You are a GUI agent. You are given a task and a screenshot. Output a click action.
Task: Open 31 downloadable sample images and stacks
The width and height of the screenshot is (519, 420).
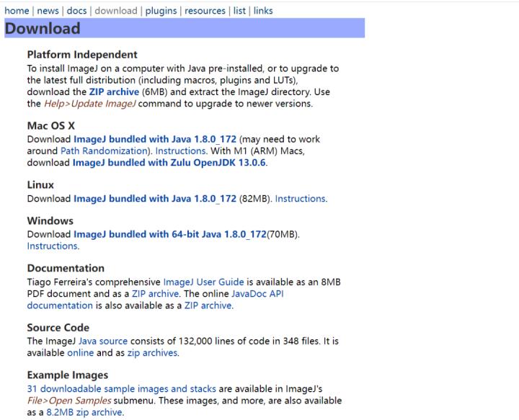coord(122,388)
